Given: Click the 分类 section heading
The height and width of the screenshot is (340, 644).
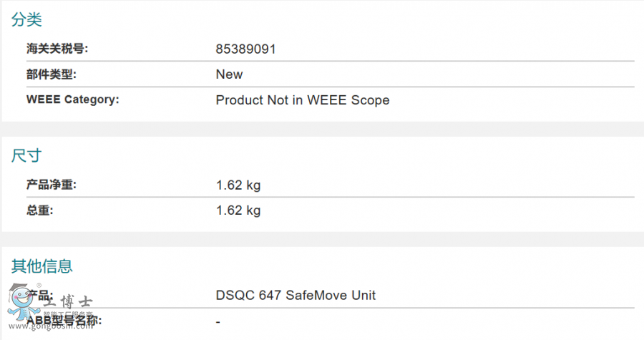Looking at the screenshot, I should click(26, 20).
